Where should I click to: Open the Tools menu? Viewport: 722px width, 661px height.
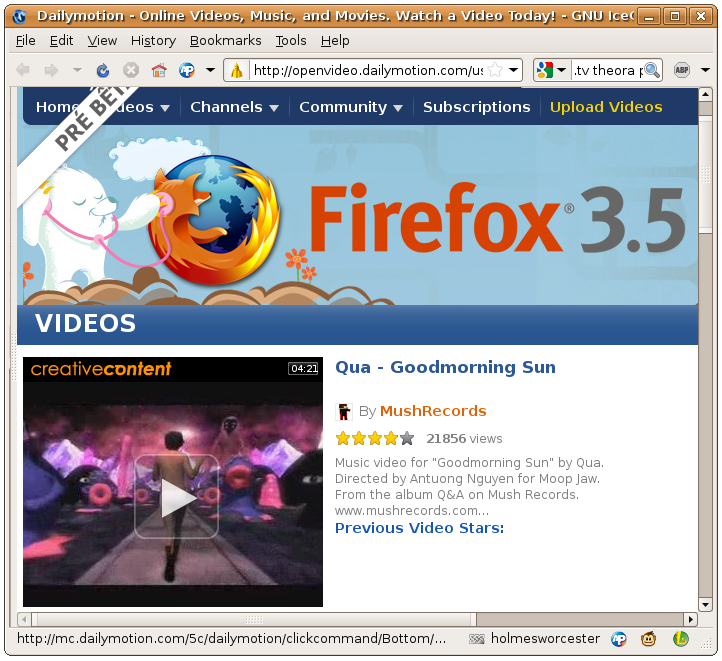point(291,40)
